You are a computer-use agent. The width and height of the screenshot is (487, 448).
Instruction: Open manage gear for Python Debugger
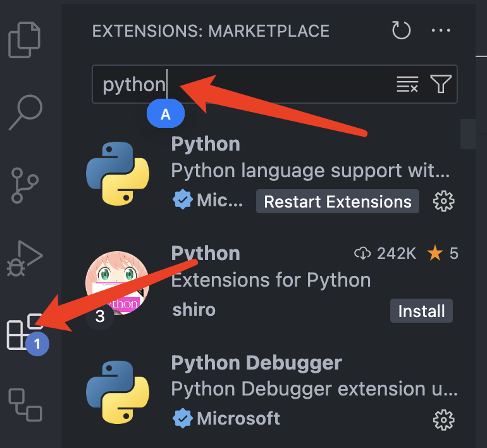(443, 418)
